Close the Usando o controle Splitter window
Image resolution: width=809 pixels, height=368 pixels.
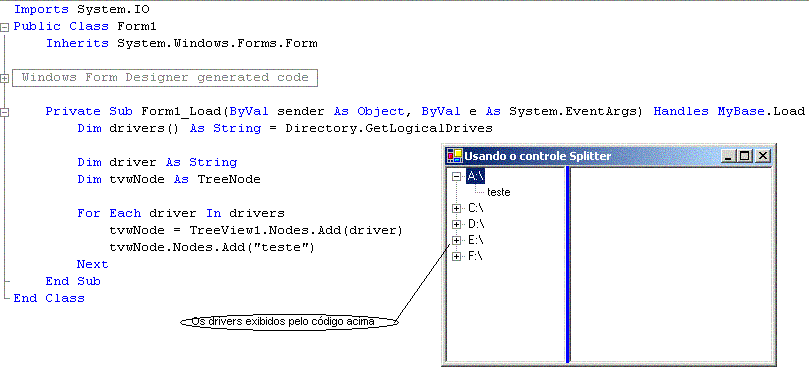point(763,155)
